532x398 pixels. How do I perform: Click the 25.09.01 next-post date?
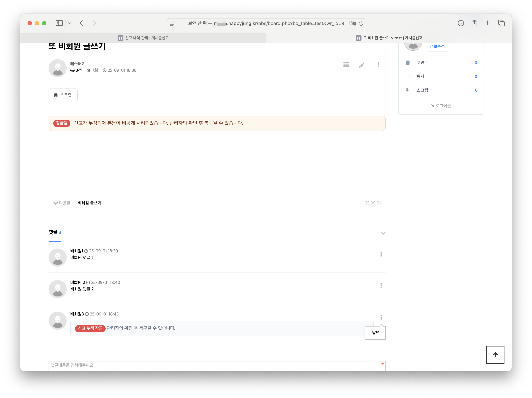(373, 203)
